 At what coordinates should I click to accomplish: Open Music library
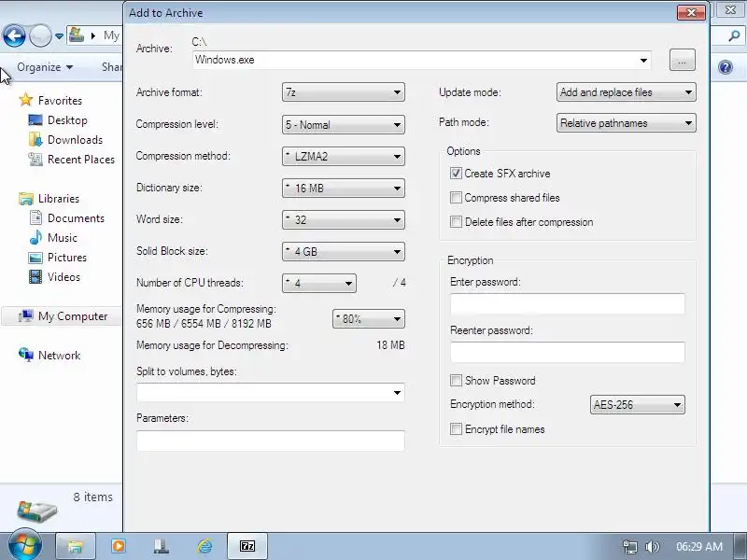pyautogui.click(x=52, y=238)
